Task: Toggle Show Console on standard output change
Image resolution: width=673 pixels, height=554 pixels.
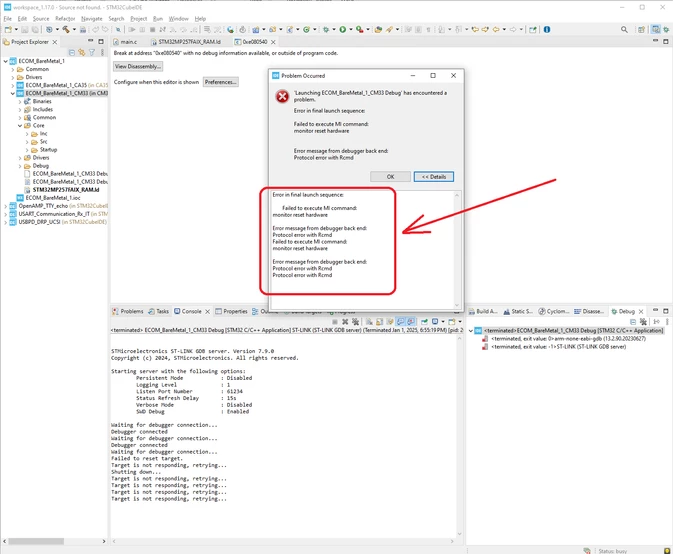Action: click(x=400, y=321)
